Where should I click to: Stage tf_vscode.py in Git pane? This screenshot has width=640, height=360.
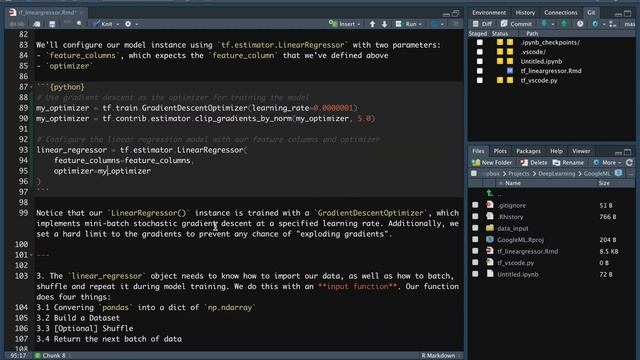[x=480, y=80]
